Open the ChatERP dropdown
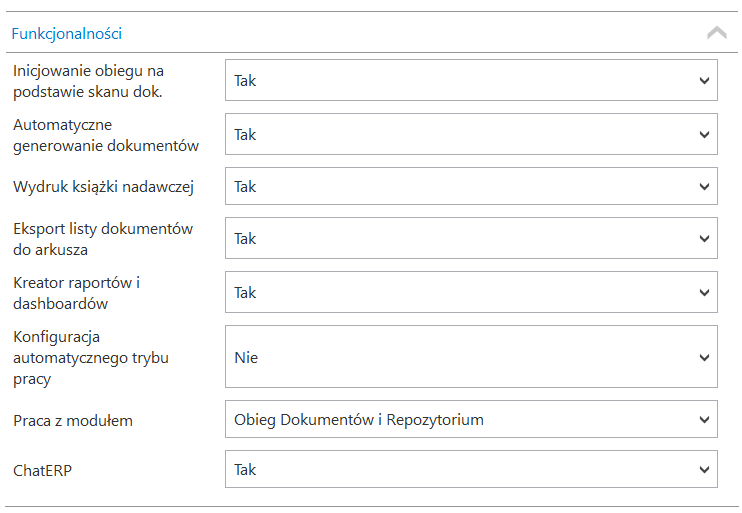742x513 pixels. point(470,469)
